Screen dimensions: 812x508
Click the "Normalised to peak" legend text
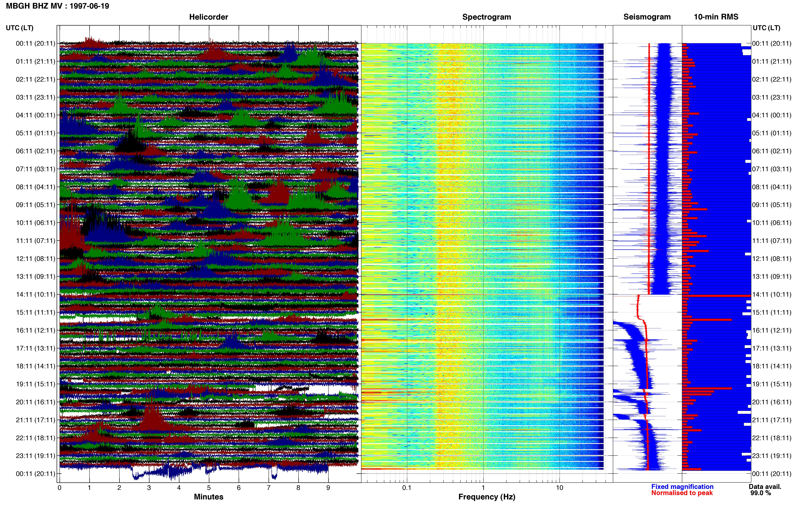682,493
